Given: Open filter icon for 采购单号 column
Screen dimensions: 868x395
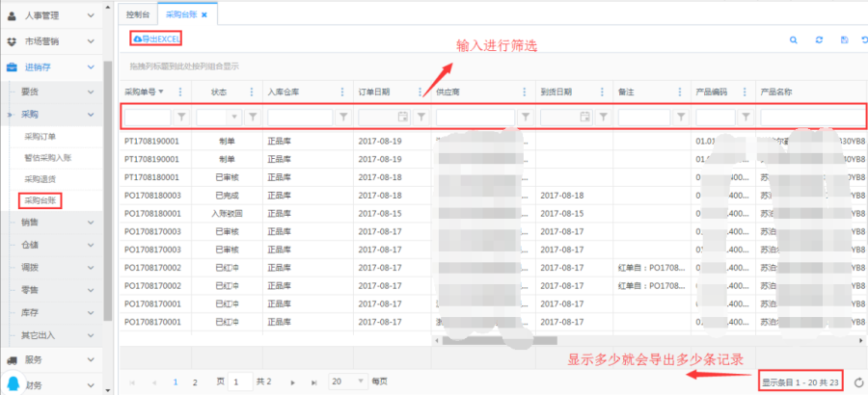Looking at the screenshot, I should pyautogui.click(x=181, y=117).
